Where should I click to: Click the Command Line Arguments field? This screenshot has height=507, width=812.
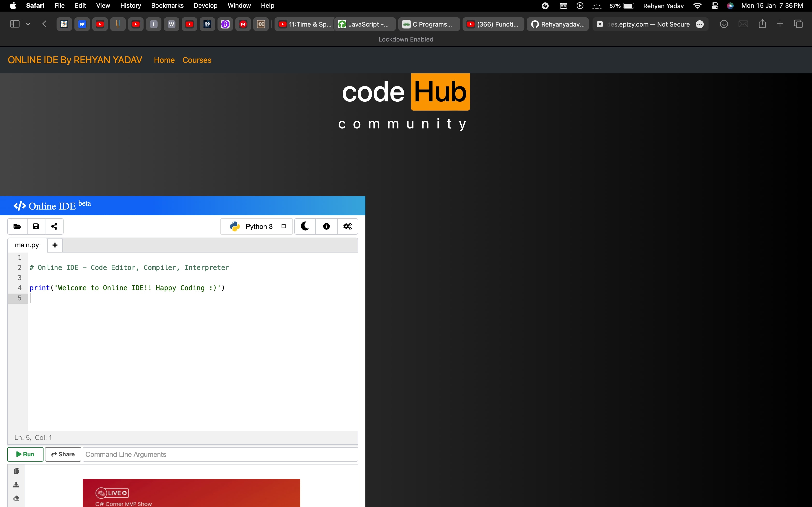tap(220, 454)
